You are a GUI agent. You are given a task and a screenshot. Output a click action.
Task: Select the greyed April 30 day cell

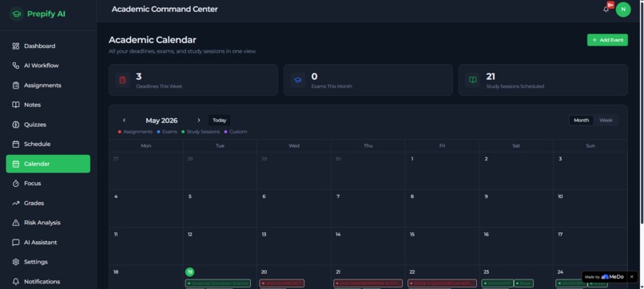pos(368,171)
